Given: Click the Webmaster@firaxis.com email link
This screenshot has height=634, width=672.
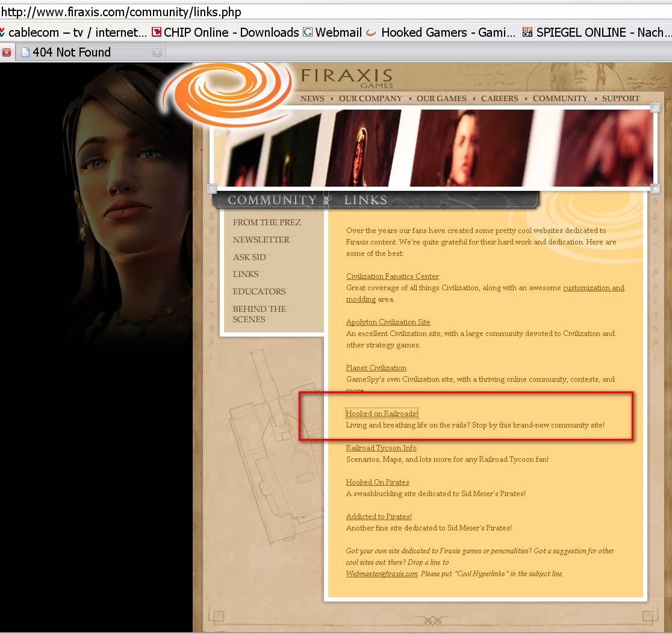Looking at the screenshot, I should [x=381, y=574].
